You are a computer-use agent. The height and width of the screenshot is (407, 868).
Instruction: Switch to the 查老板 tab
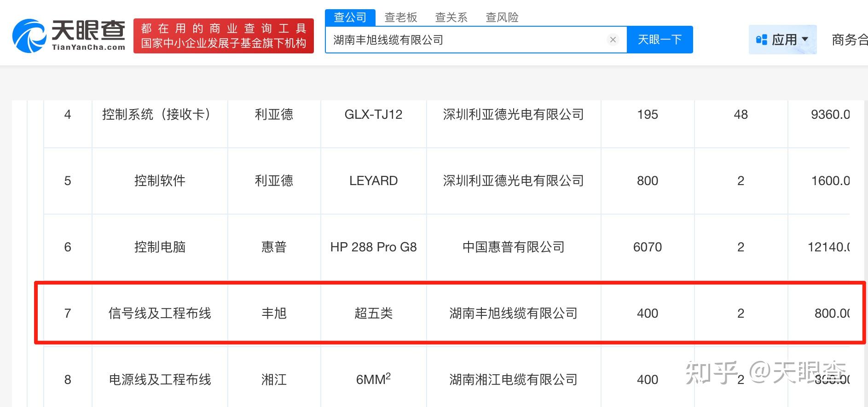(x=401, y=17)
